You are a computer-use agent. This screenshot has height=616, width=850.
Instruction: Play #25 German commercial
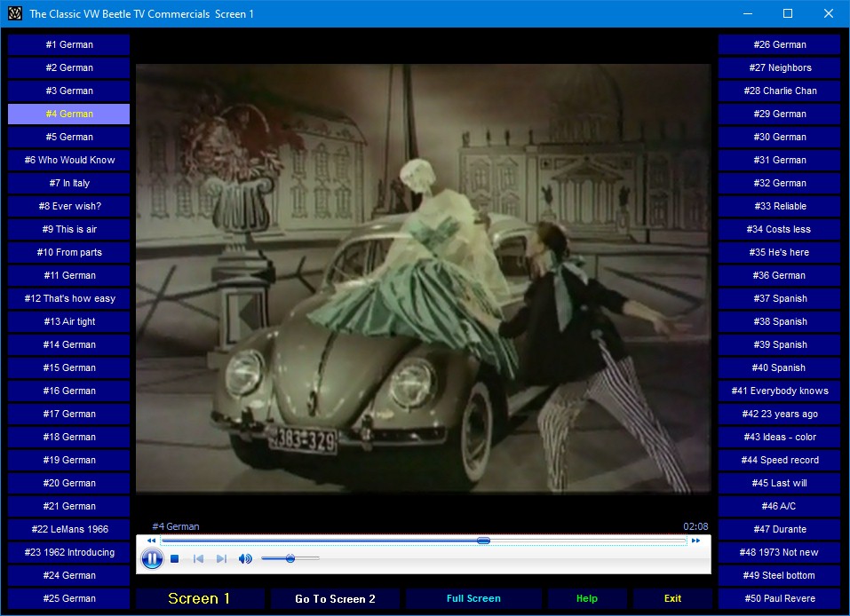tap(69, 598)
